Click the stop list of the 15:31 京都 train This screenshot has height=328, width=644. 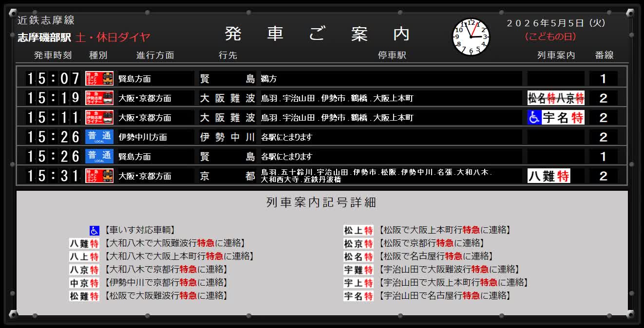coord(377,176)
